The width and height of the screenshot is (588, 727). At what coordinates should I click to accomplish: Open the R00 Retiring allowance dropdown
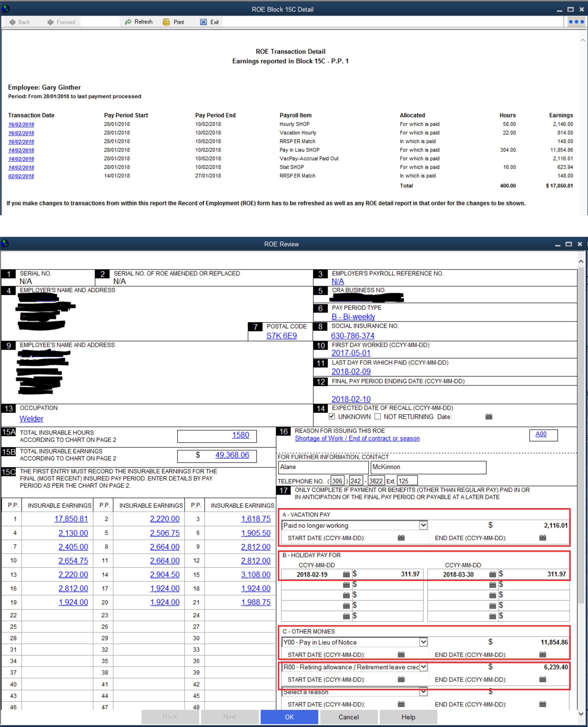pyautogui.click(x=423, y=667)
